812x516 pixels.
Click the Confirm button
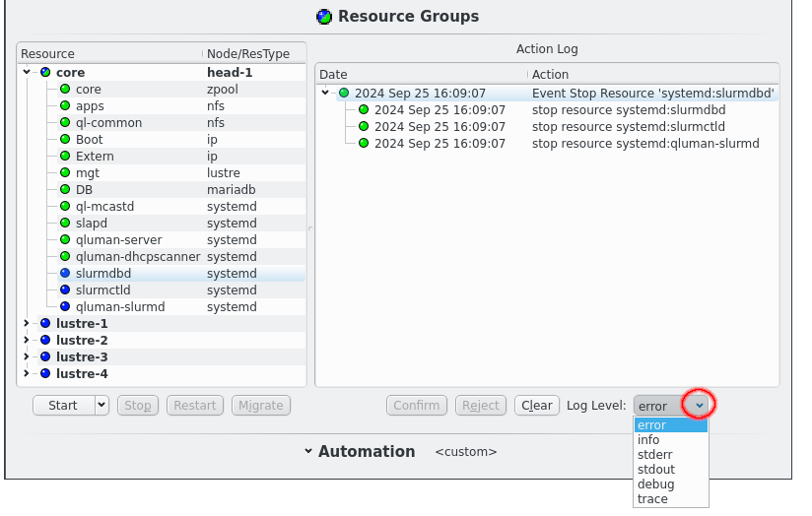pos(417,406)
